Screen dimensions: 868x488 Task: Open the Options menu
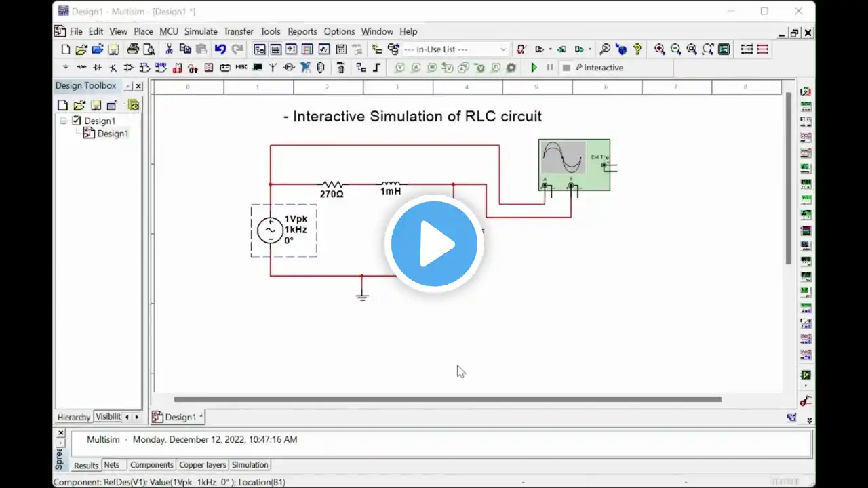click(339, 31)
